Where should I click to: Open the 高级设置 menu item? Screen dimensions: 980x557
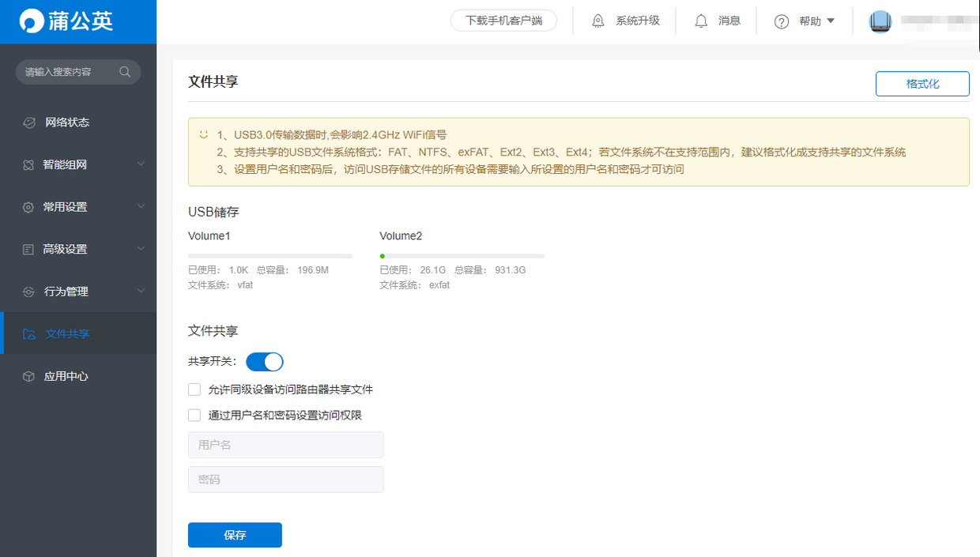pos(65,249)
